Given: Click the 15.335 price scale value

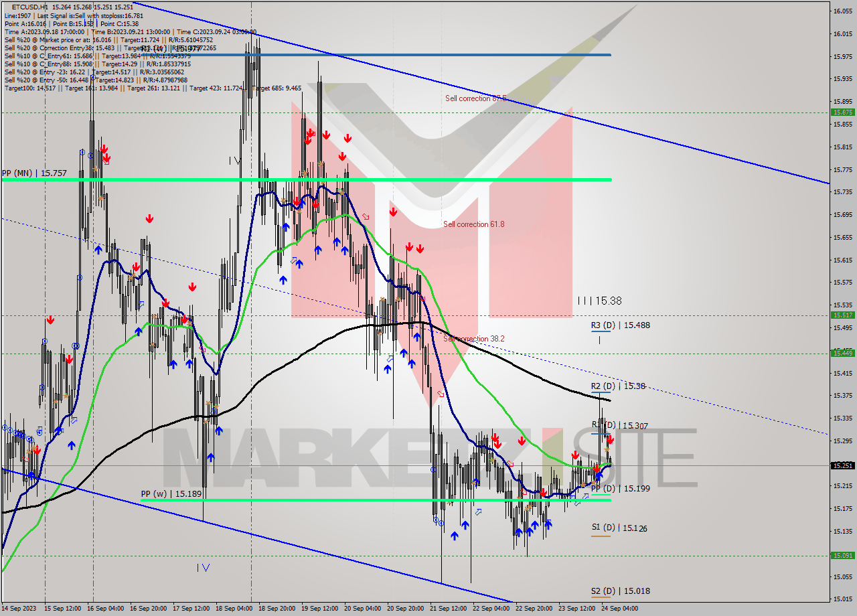Looking at the screenshot, I should tap(842, 418).
